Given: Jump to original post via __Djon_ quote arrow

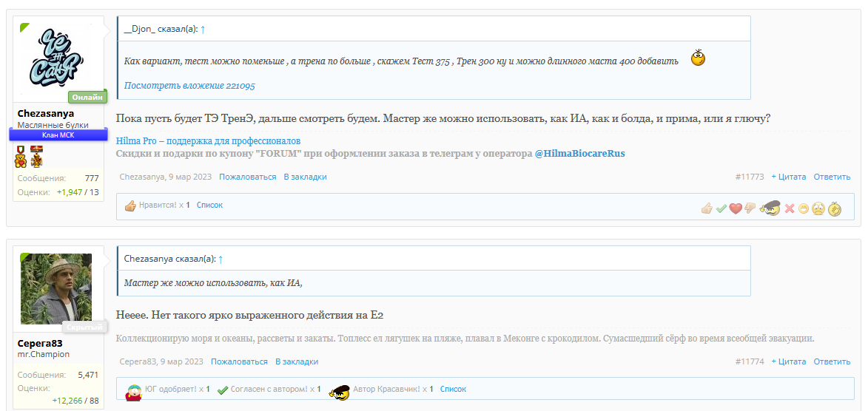Looking at the screenshot, I should (x=203, y=30).
